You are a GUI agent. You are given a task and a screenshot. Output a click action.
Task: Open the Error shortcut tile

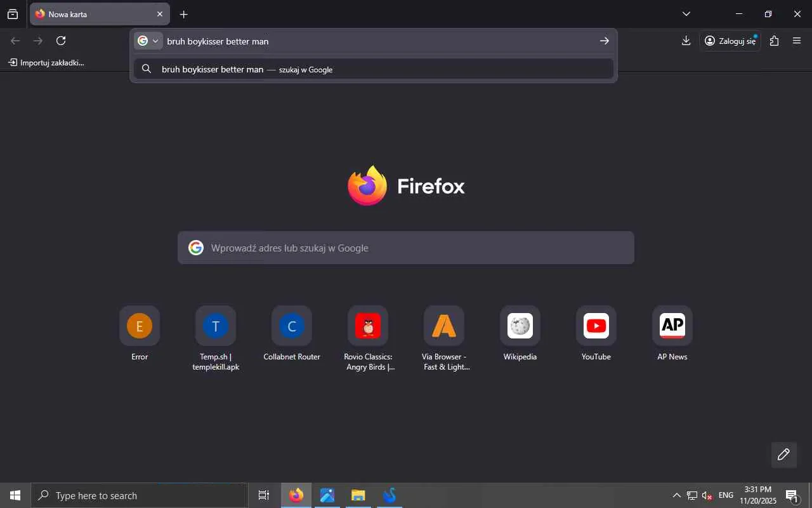point(140,334)
